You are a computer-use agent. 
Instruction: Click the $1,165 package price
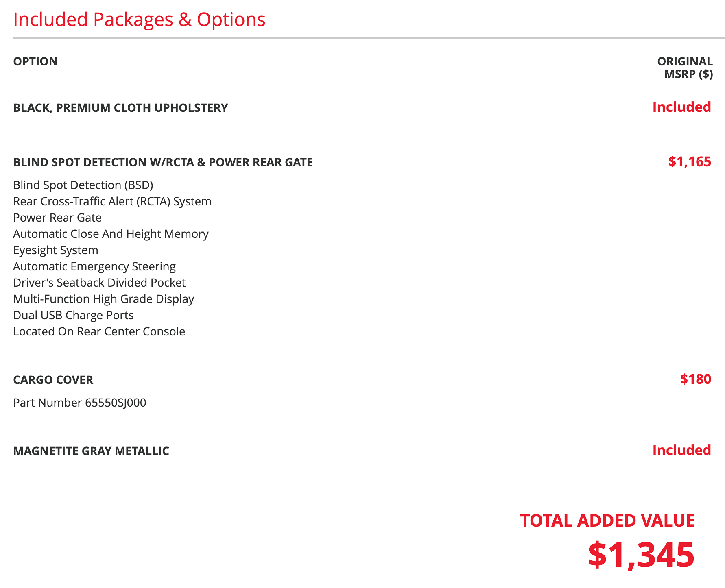click(690, 162)
